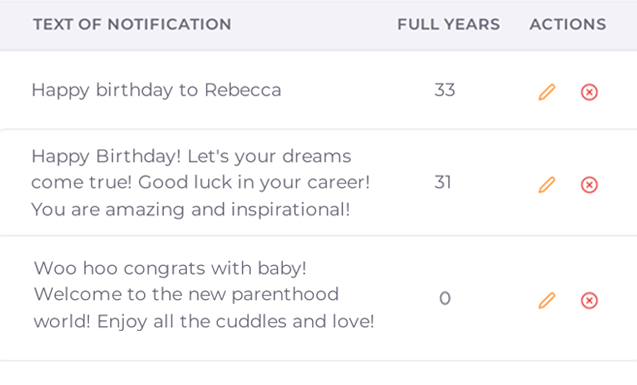Select the Text of Notification column header

point(132,24)
